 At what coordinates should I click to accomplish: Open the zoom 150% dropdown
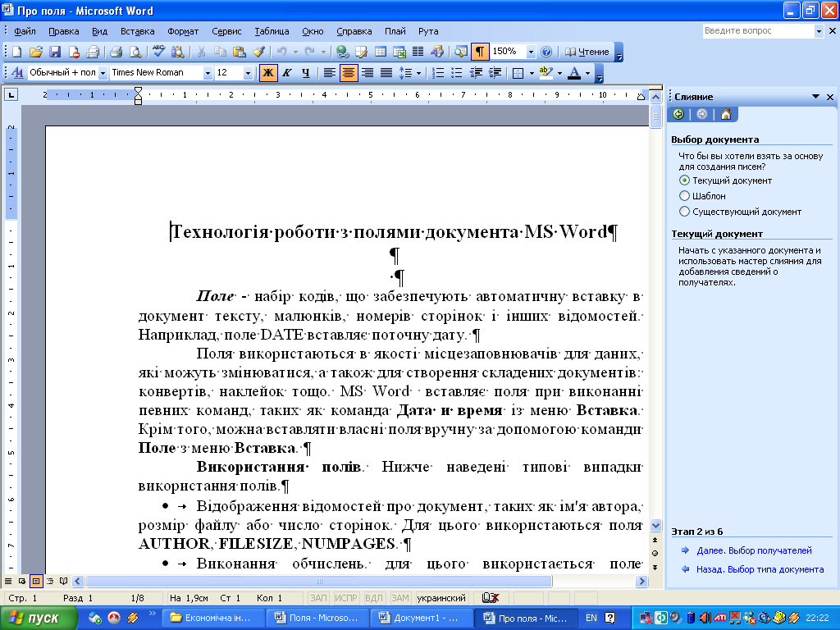coord(531,52)
